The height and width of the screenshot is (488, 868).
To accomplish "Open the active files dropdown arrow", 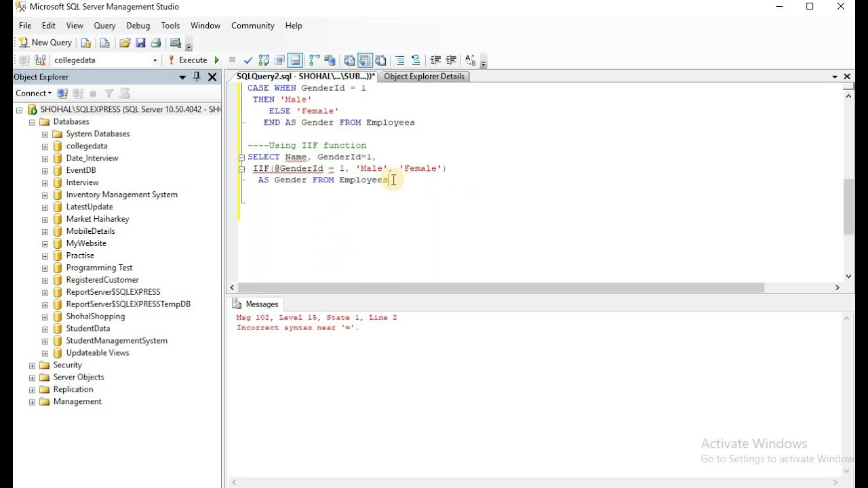I will tap(835, 77).
